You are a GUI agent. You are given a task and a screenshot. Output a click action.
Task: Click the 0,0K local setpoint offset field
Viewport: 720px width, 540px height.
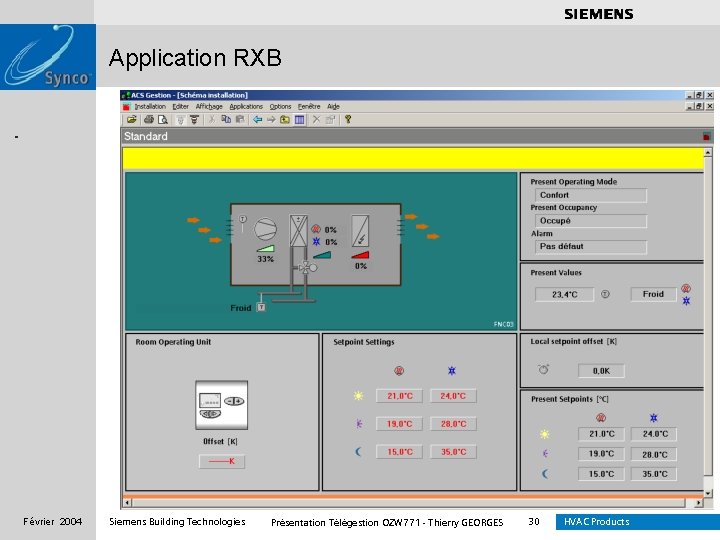[601, 371]
